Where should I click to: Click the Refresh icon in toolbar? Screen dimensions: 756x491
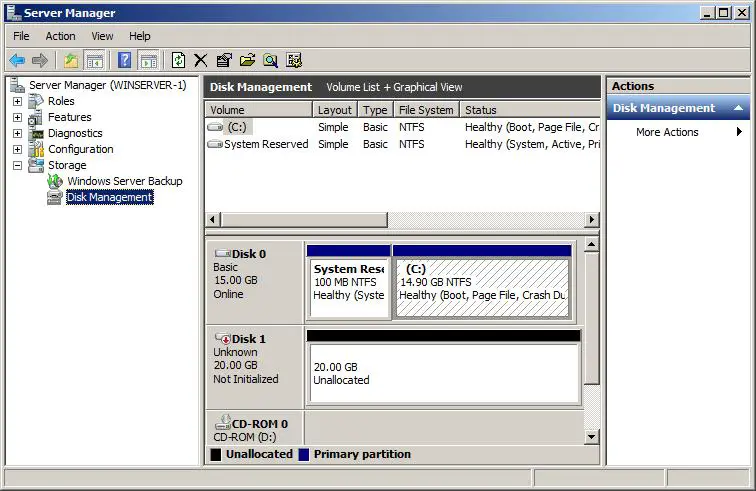[x=178, y=60]
